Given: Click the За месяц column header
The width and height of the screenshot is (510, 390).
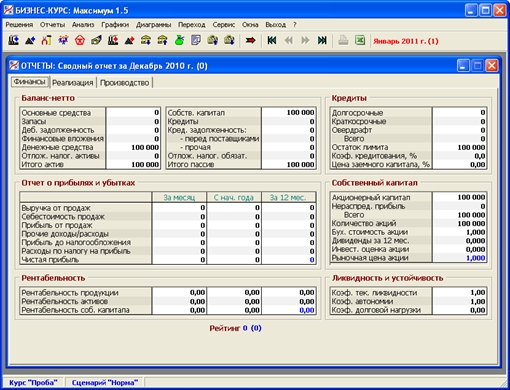Looking at the screenshot, I should [179, 197].
